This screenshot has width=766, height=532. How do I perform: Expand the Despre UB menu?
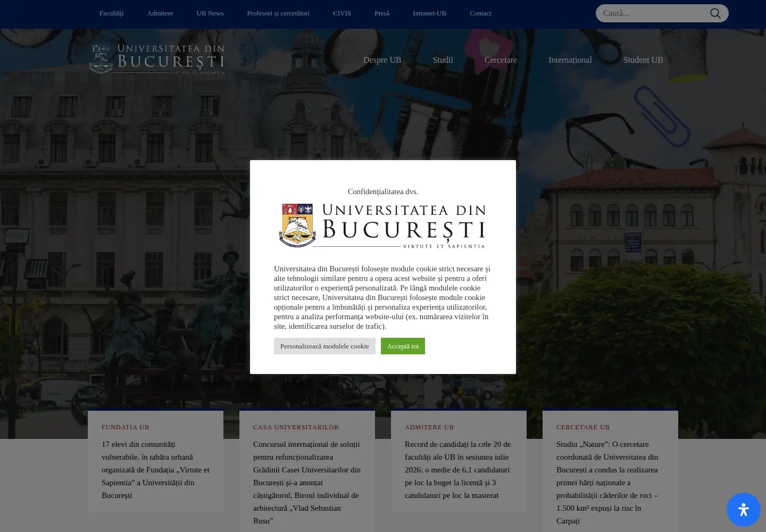(x=382, y=60)
